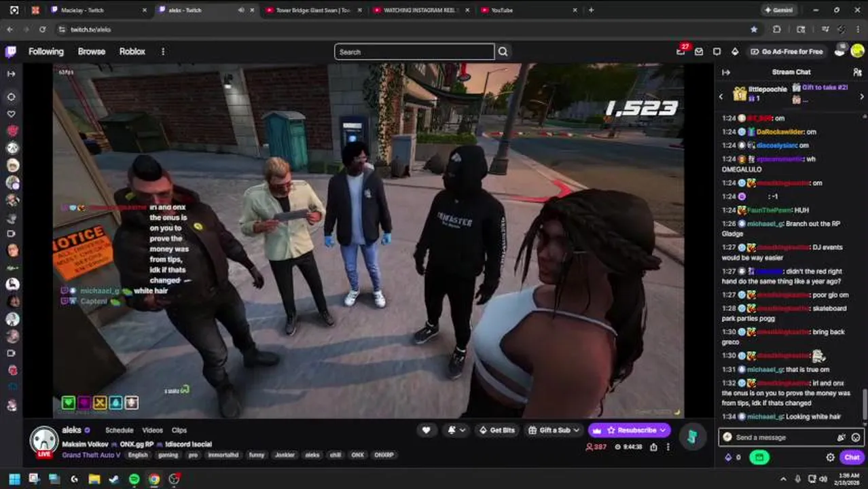Viewport: 868px width, 489px height.
Task: Open the Roblox nav link
Action: 132,52
